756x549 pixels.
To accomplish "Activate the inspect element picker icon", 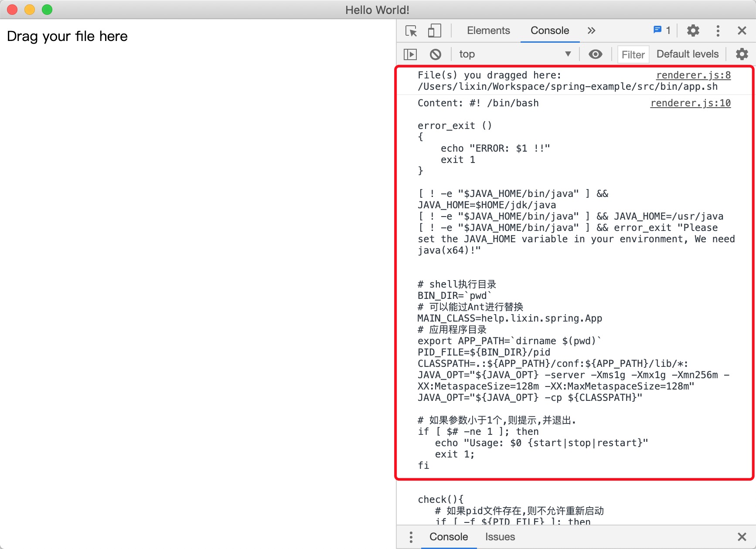I will [411, 31].
